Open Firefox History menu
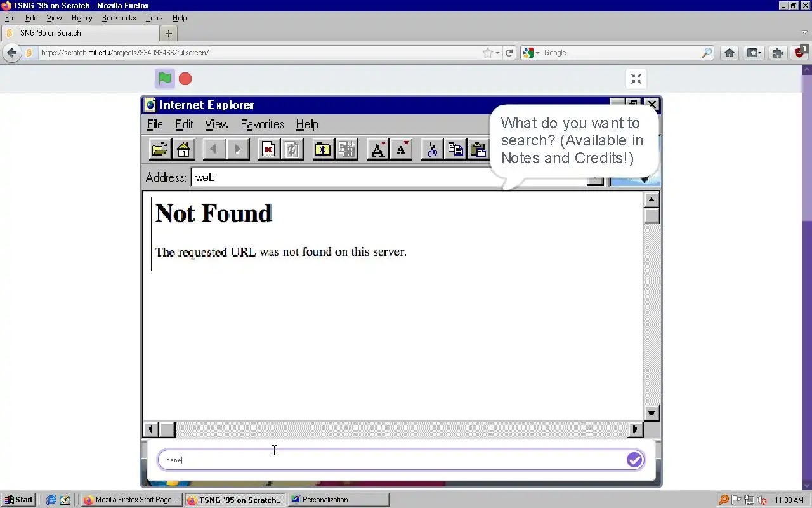812x508 pixels. [82, 18]
